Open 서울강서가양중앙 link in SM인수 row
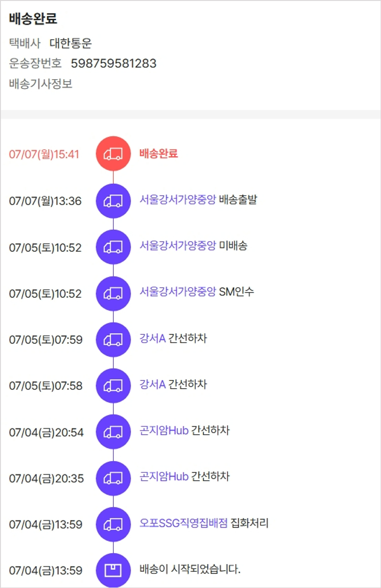 178,292
